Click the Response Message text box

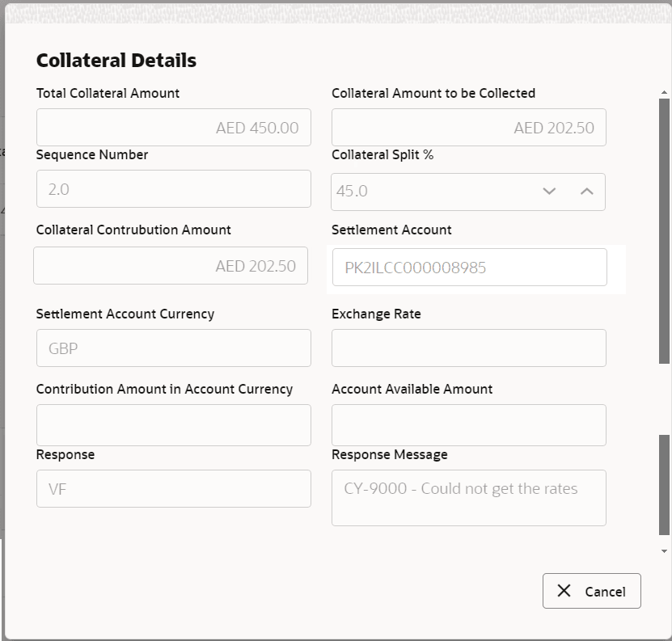468,497
